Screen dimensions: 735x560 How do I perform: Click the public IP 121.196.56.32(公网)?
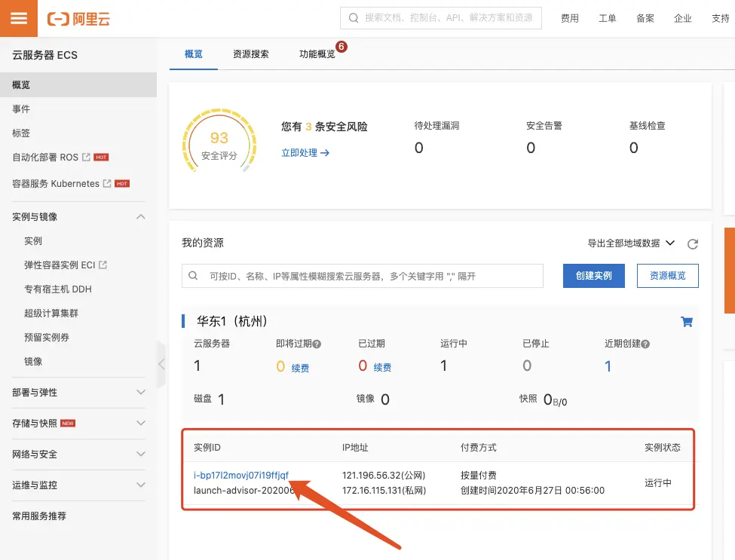point(384,475)
